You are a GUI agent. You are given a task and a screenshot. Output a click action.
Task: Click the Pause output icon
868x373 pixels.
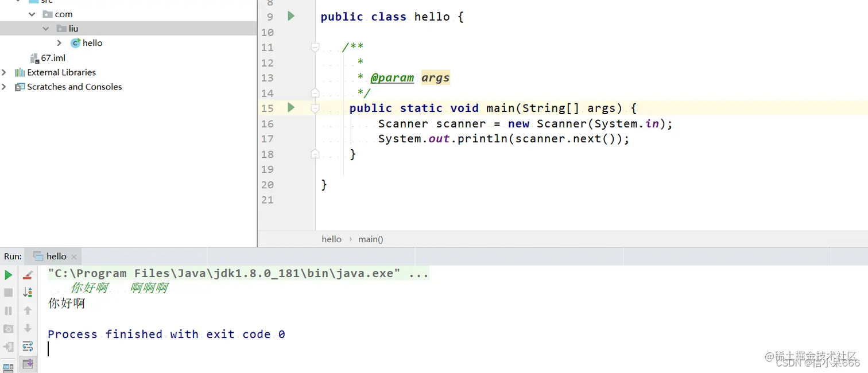tap(8, 310)
